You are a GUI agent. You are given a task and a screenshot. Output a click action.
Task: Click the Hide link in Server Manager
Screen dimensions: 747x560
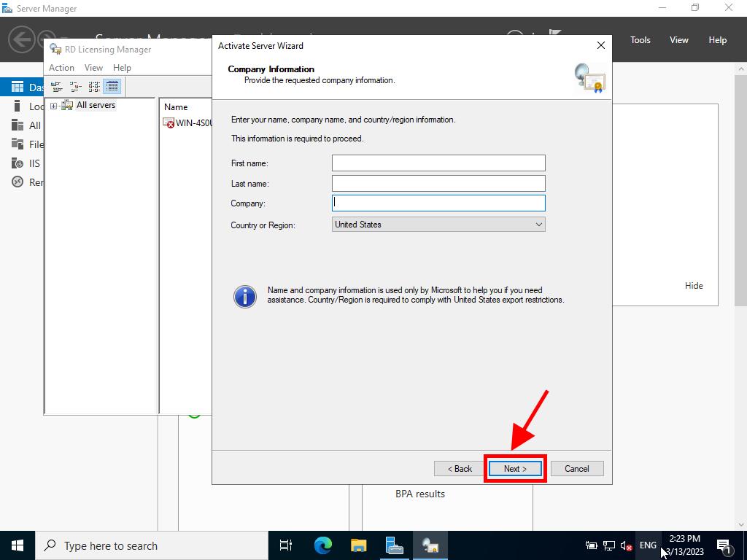pyautogui.click(x=694, y=286)
